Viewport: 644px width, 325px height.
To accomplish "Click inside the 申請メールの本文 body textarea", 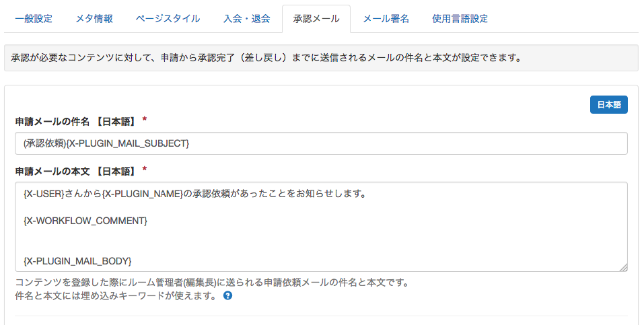I will 321,227.
